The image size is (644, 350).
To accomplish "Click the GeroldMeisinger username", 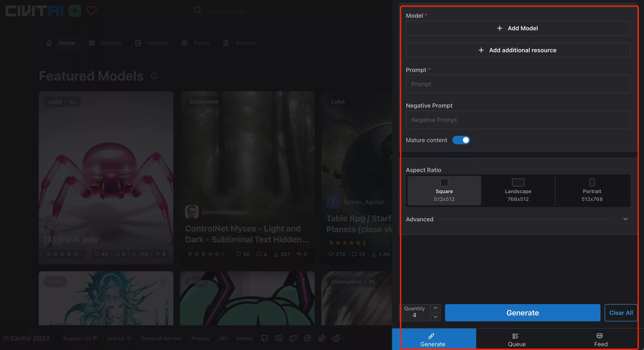I will pos(225,212).
